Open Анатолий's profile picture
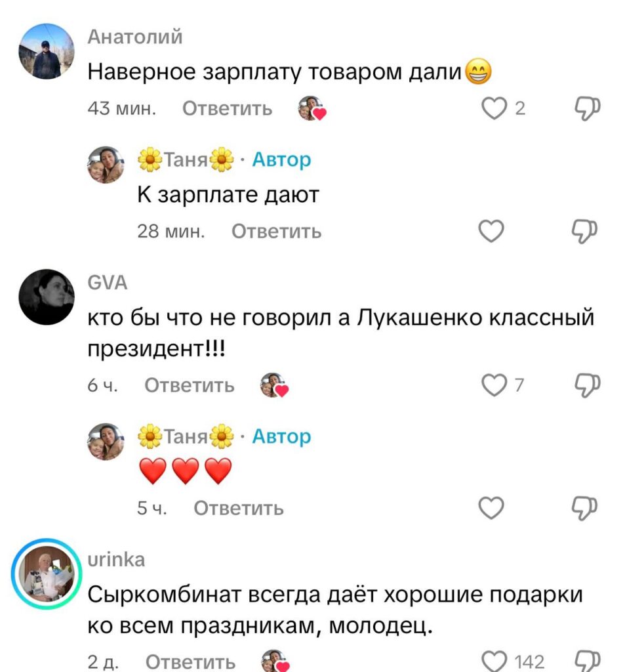This screenshot has width=625, height=672. click(47, 51)
